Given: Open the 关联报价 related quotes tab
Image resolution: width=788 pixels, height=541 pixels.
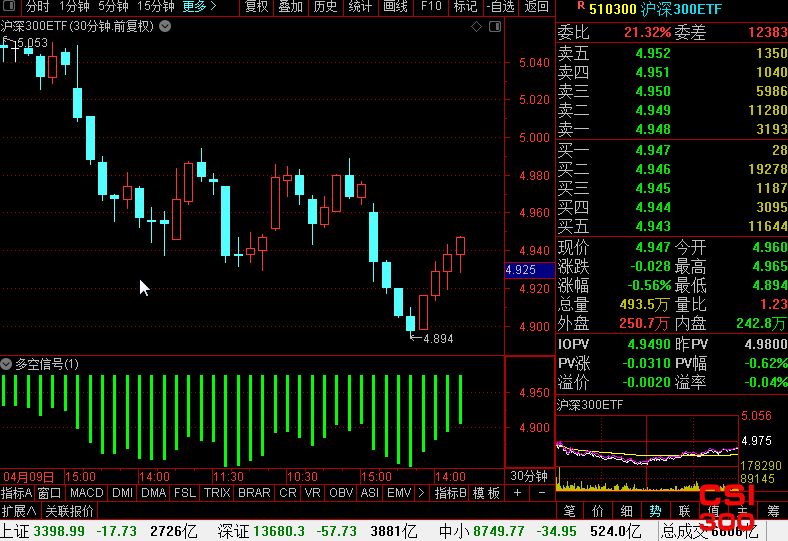Looking at the screenshot, I should (69, 511).
